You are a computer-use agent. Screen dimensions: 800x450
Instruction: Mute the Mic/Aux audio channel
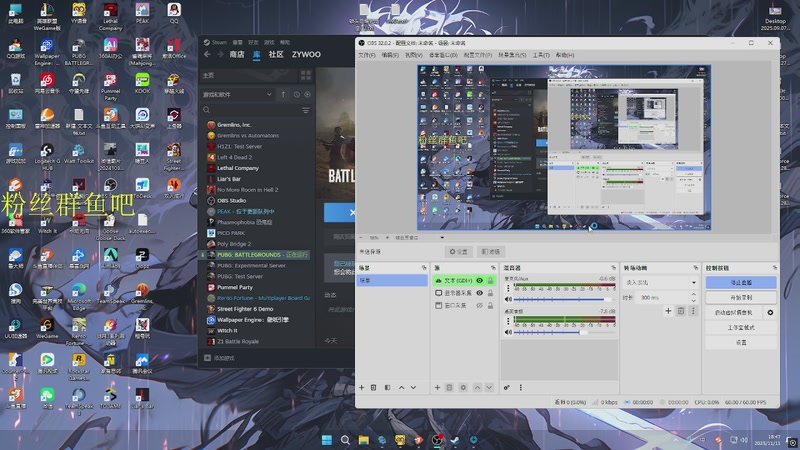[x=508, y=299]
